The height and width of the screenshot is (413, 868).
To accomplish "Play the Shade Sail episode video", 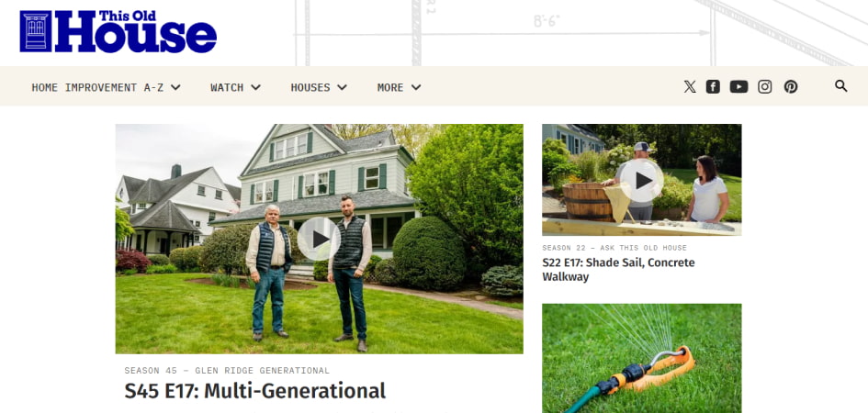I will click(x=642, y=180).
